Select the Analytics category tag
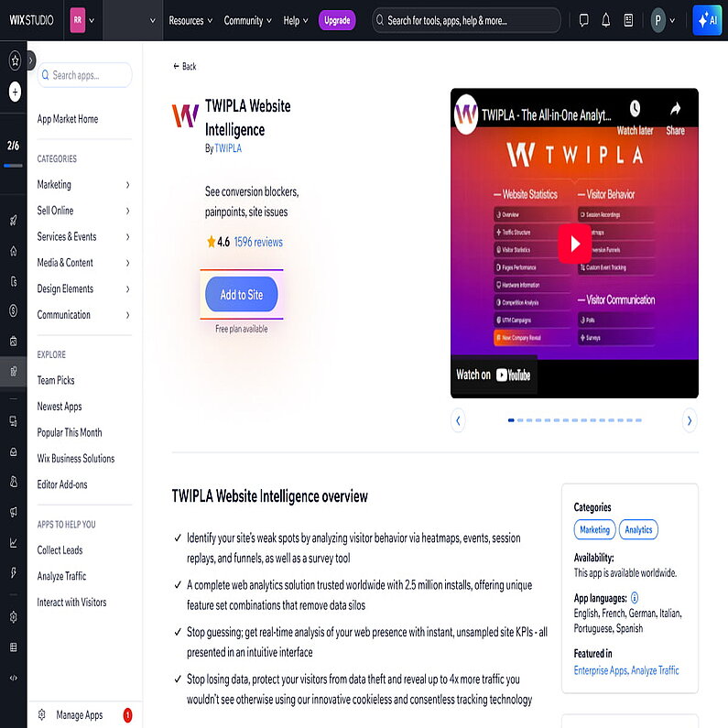The width and height of the screenshot is (728, 728). [x=638, y=529]
